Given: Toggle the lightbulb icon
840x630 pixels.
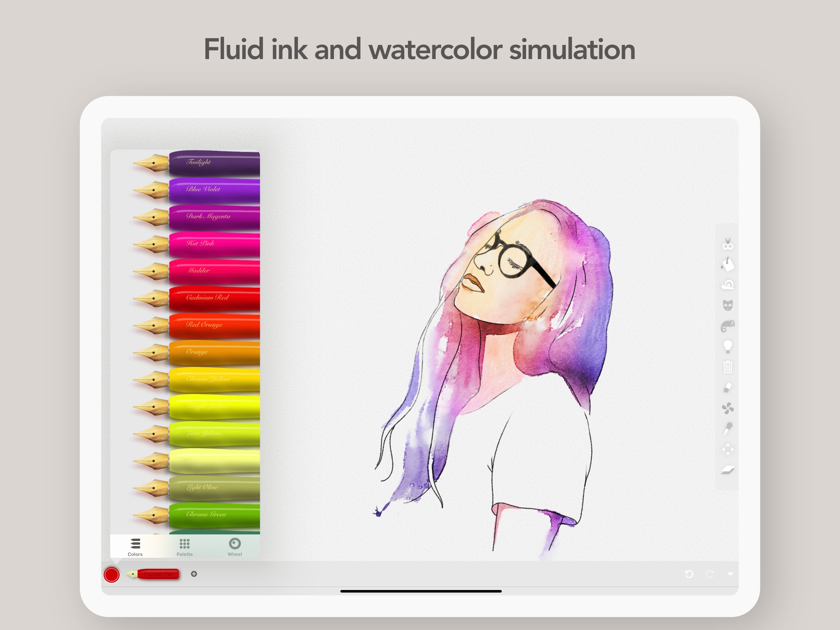Looking at the screenshot, I should 727,346.
